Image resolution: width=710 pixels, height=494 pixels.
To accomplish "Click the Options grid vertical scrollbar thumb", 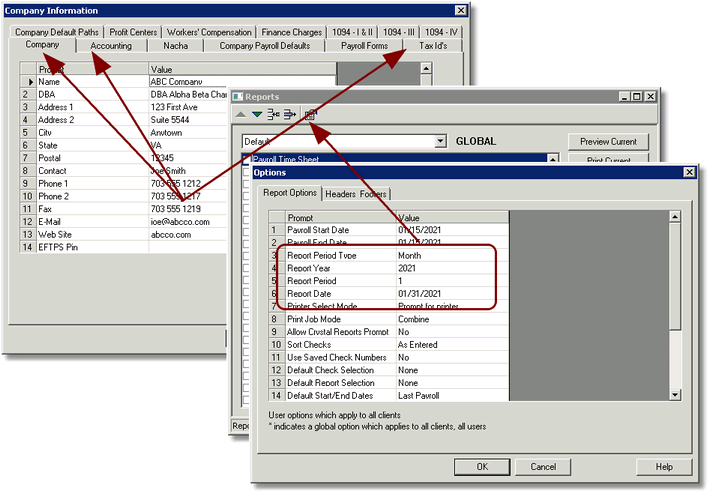I will [x=675, y=276].
